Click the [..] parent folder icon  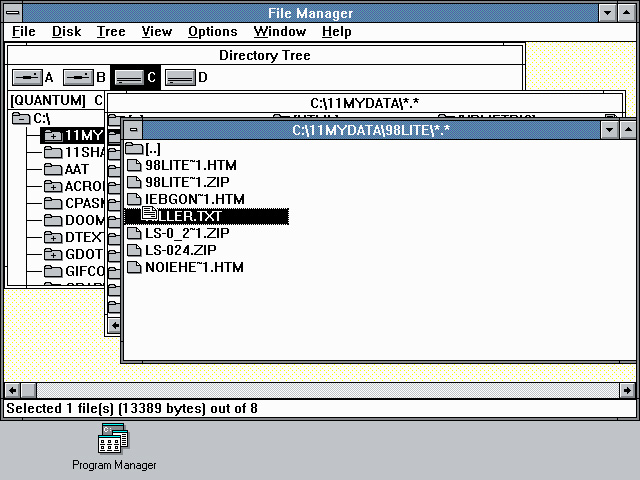tap(134, 148)
